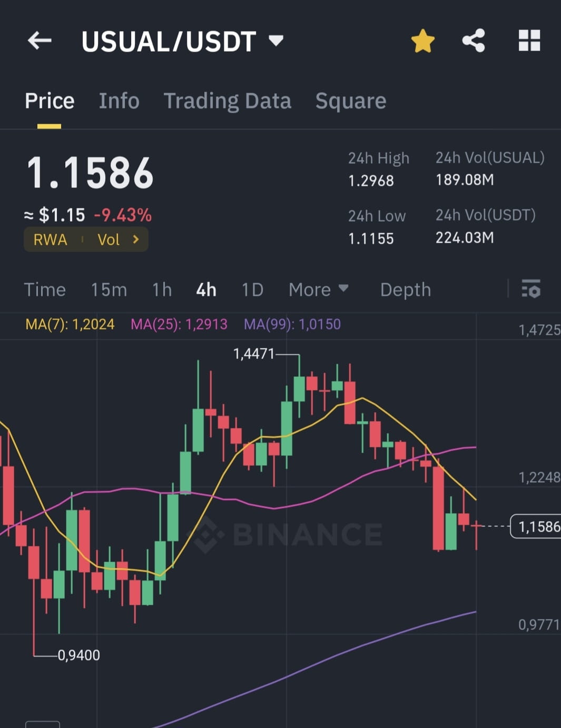Tap the 1,1586 current price marker
This screenshot has height=728, width=561.
(x=536, y=526)
